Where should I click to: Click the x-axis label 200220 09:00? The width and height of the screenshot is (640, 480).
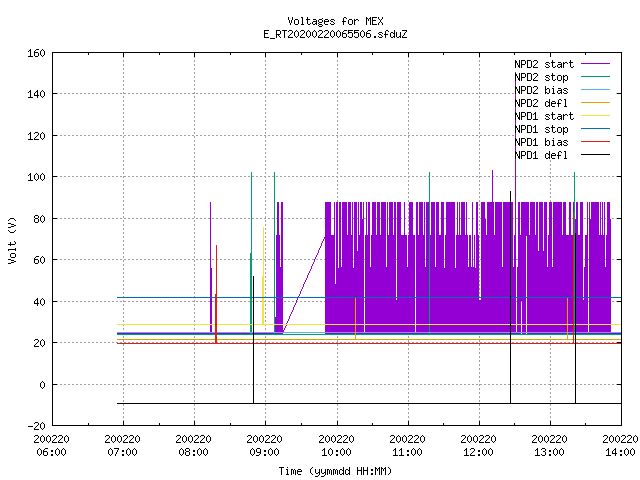(264, 446)
